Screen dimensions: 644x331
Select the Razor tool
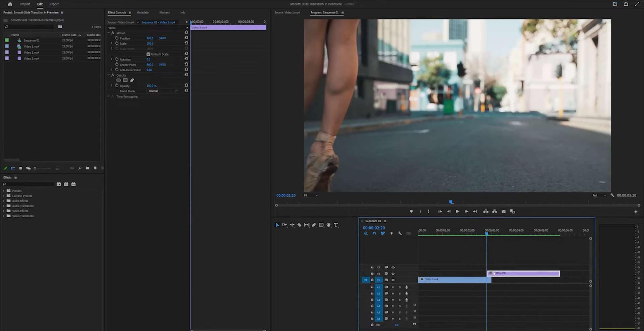299,225
